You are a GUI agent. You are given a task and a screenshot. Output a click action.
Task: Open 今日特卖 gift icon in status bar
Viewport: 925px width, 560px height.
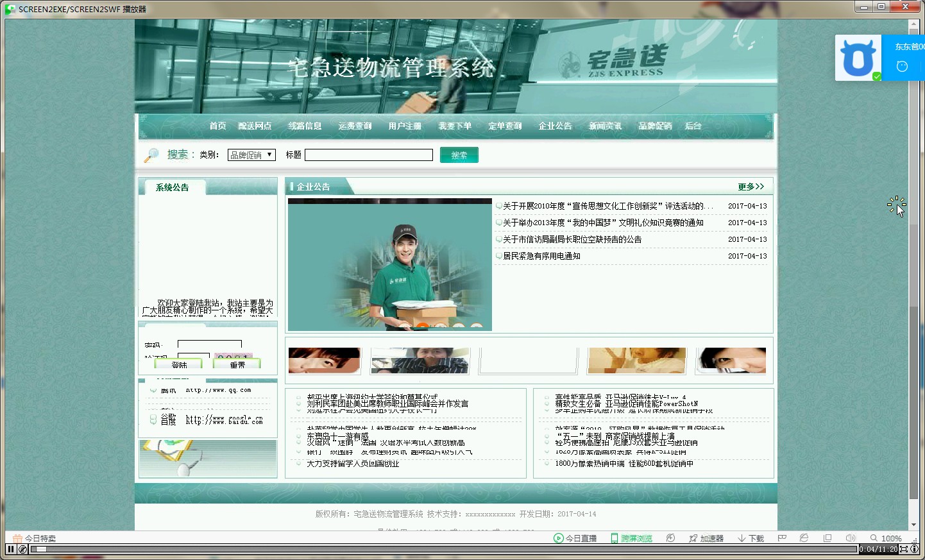(x=18, y=538)
